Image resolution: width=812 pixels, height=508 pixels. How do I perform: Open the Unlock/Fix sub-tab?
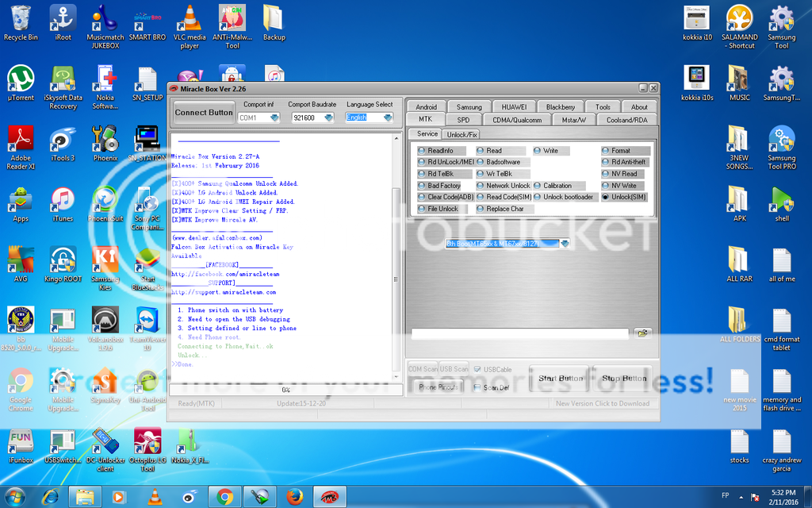461,134
